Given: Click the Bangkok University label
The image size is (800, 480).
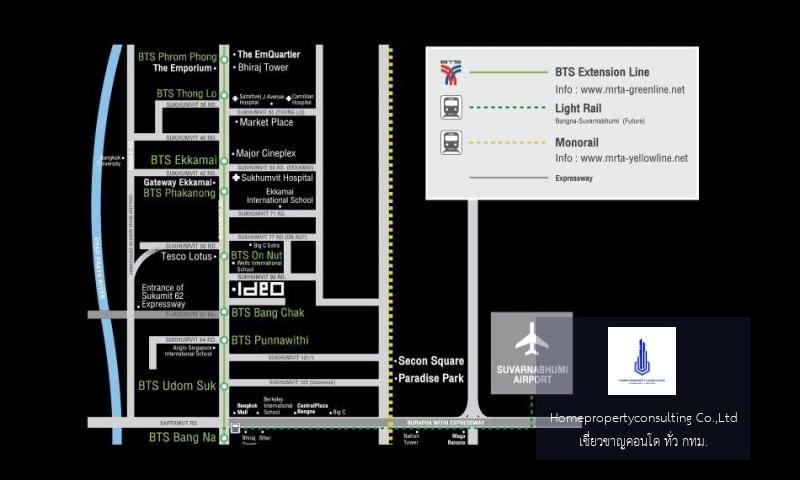Looking at the screenshot, I should click(x=110, y=161).
